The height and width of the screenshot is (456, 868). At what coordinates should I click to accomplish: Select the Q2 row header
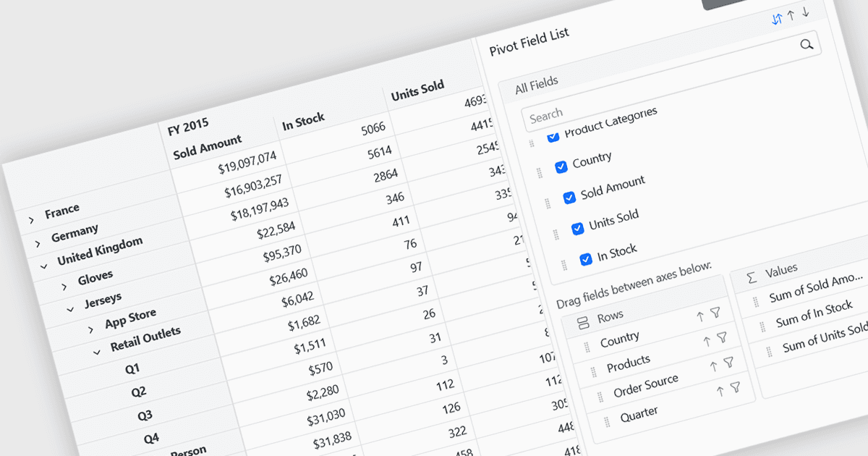coord(139,392)
